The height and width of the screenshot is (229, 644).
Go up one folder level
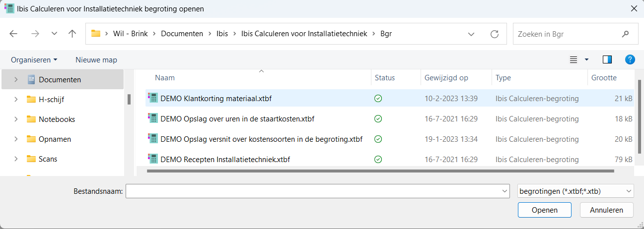point(72,34)
